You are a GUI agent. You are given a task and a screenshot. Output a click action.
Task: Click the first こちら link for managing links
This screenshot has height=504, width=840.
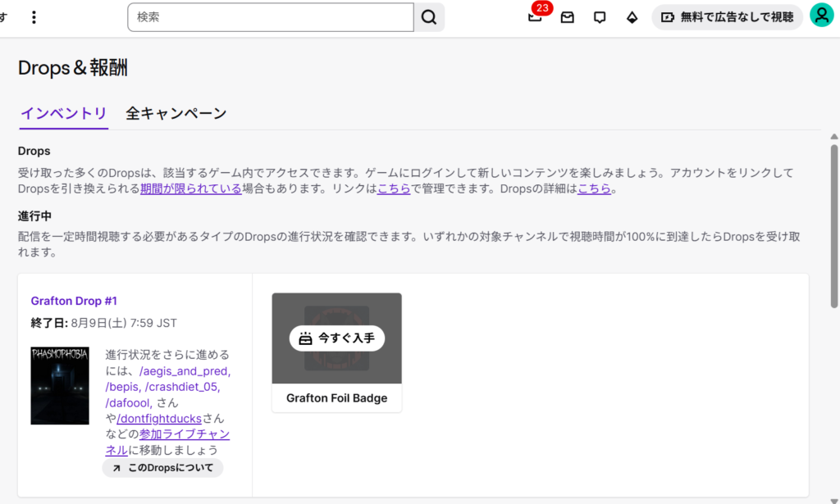coord(394,188)
